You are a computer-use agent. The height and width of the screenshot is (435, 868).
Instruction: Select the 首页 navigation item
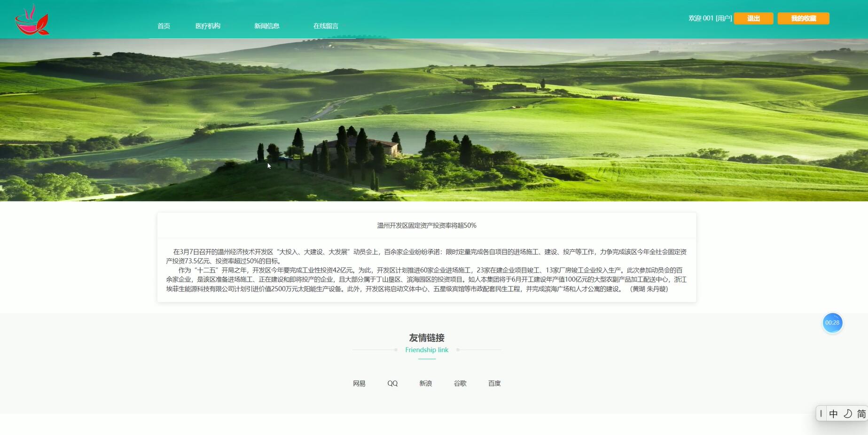[x=163, y=26]
